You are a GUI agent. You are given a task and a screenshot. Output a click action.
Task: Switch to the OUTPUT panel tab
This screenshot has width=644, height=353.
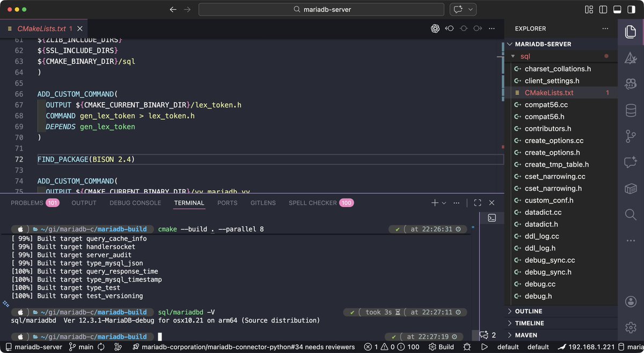[84, 203]
